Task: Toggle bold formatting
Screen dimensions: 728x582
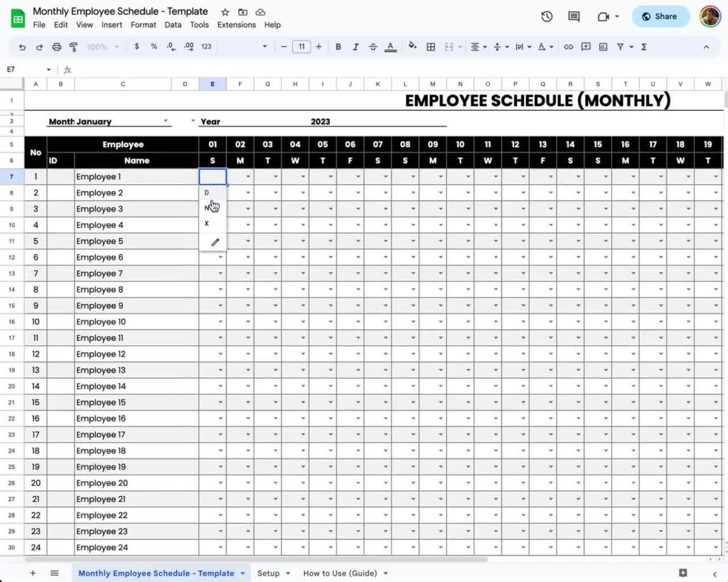Action: (338, 47)
